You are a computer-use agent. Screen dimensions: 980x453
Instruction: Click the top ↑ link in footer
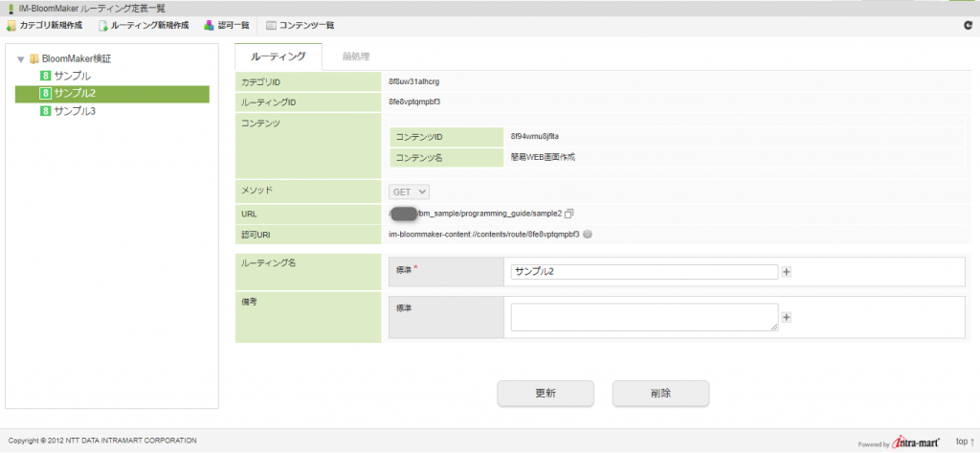(965, 442)
